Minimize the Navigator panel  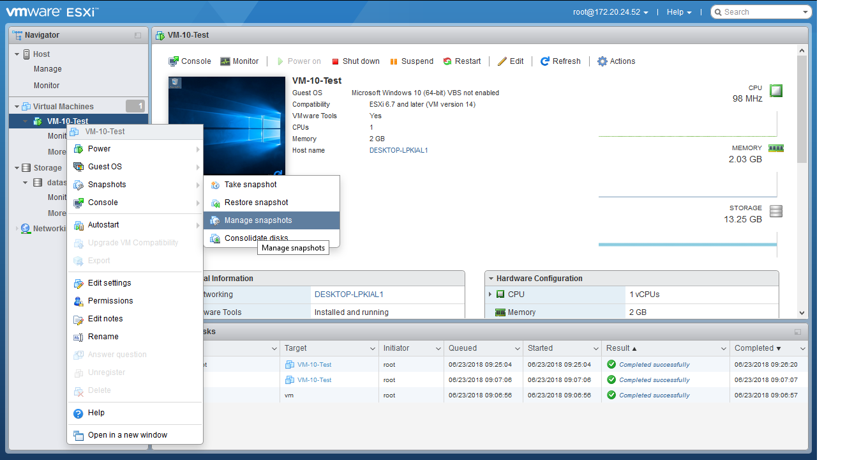coord(138,35)
